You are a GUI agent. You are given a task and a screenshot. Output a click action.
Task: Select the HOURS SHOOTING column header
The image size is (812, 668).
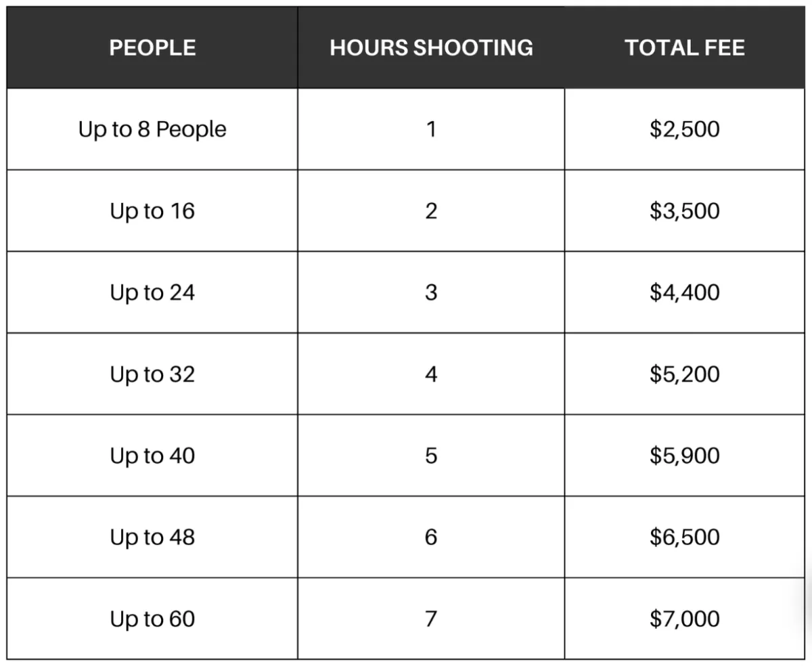(431, 47)
